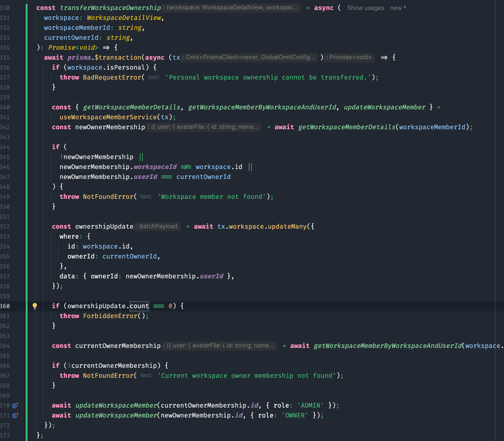
Task: Click 'WorkspaceDetailView' type on line 331
Action: (x=124, y=18)
